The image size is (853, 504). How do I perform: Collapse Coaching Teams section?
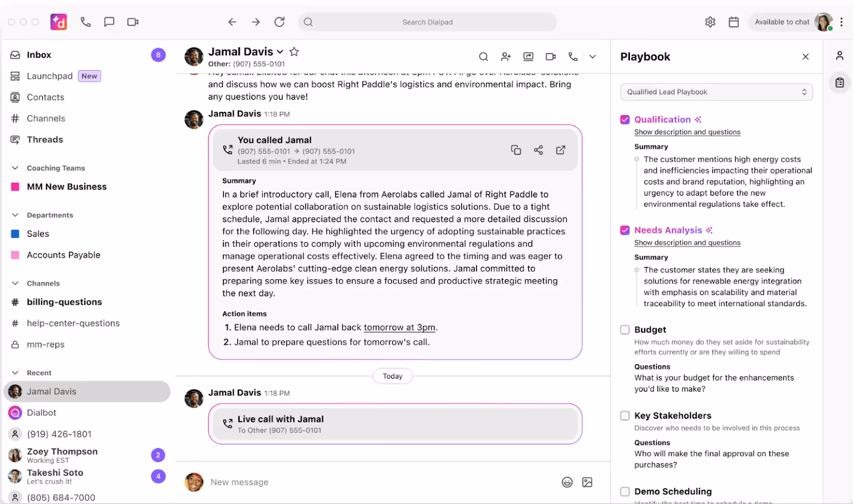click(x=15, y=168)
